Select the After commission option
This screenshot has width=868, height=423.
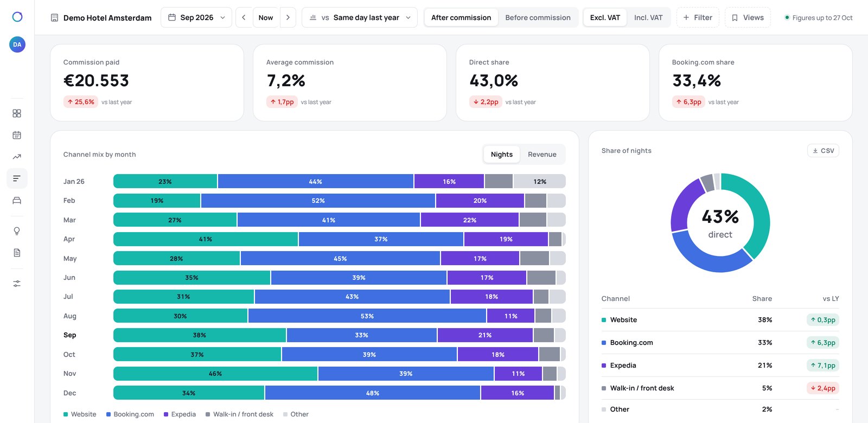click(461, 17)
